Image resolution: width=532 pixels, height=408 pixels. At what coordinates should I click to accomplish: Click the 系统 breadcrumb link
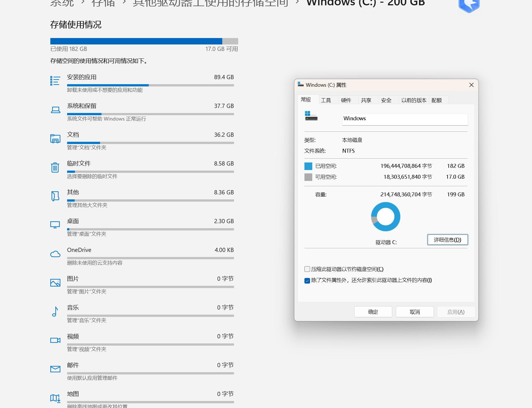tap(62, 3)
